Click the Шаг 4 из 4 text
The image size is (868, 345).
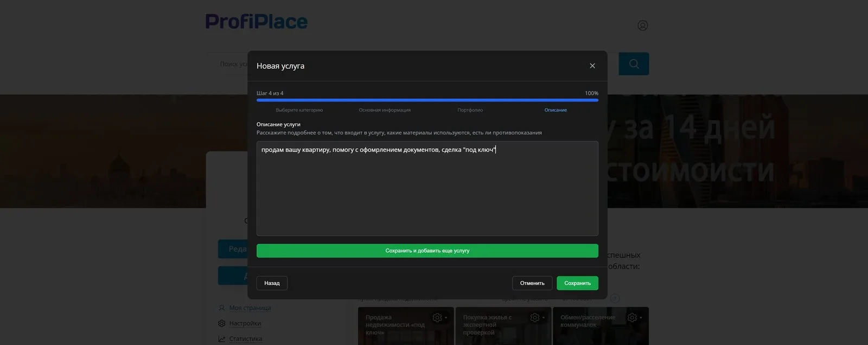[x=270, y=93]
